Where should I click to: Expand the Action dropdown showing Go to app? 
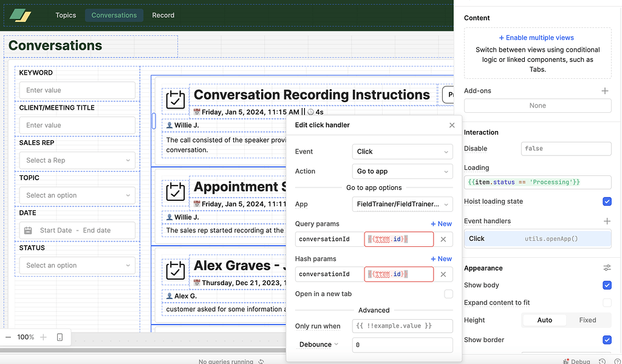402,171
